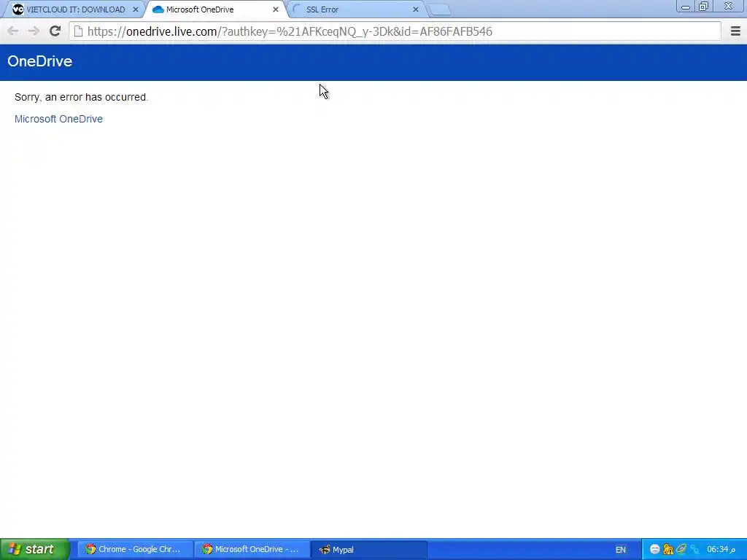Viewport: 747px width, 560px height.
Task: Restore down the Chrome window
Action: (703, 7)
